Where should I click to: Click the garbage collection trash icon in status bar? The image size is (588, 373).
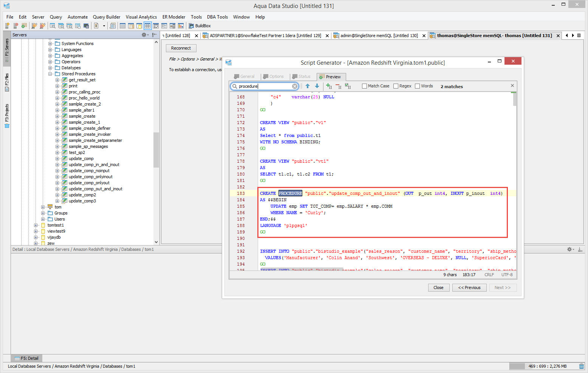click(x=581, y=366)
